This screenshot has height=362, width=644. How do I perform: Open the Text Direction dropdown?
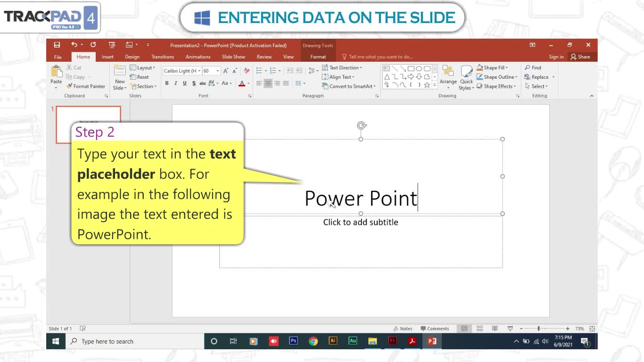[x=342, y=67]
